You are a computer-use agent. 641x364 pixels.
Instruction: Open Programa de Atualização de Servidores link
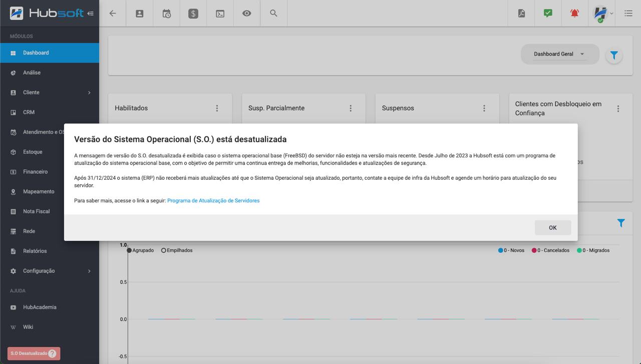tap(213, 200)
